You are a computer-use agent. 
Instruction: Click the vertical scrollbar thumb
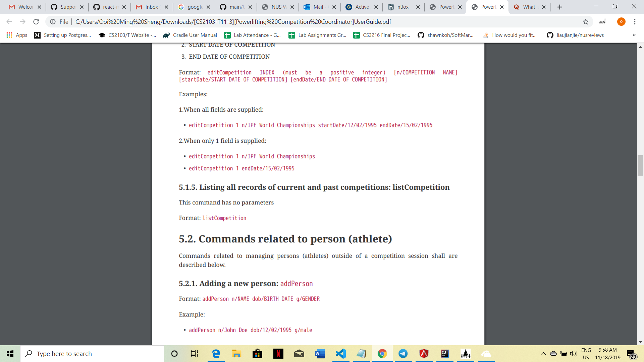640,165
